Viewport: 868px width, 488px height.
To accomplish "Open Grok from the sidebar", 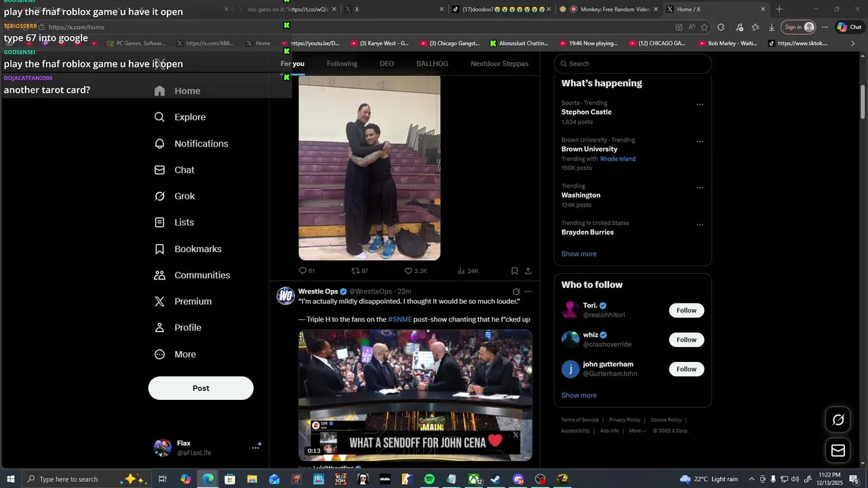I will click(174, 196).
